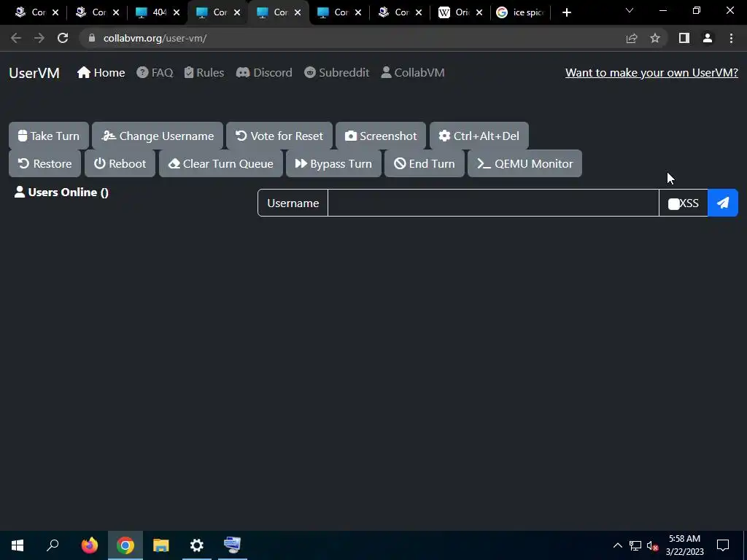747x560 pixels.
Task: Click the taskbar clock and date
Action: (684, 545)
